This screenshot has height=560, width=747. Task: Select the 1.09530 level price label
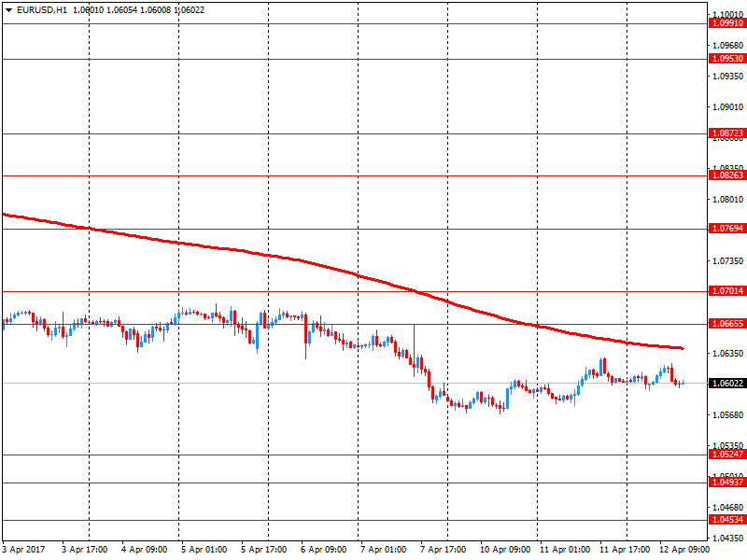pos(727,59)
